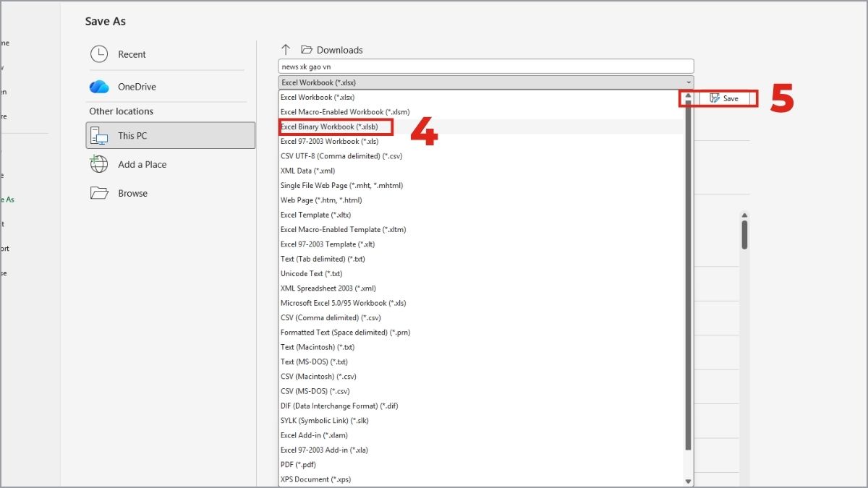Select XML Spreadsheet 2003 (*.xml)

[x=481, y=288]
